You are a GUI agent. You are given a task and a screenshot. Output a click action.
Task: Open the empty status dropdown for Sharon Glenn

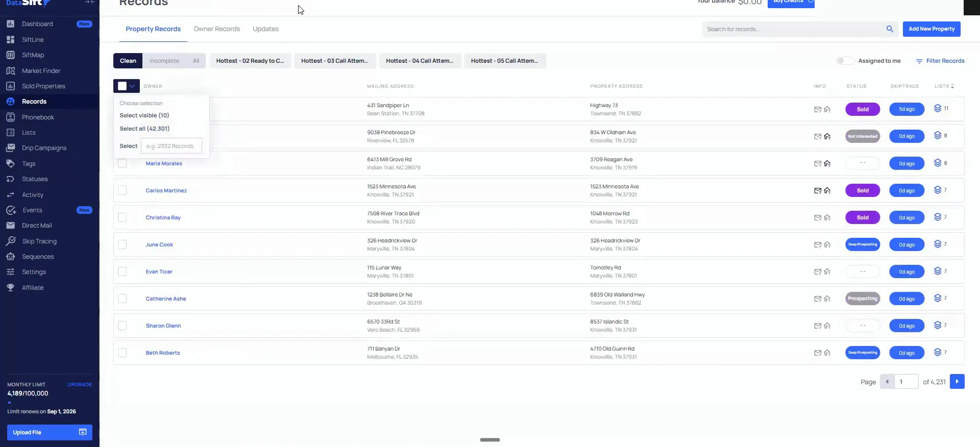point(863,326)
